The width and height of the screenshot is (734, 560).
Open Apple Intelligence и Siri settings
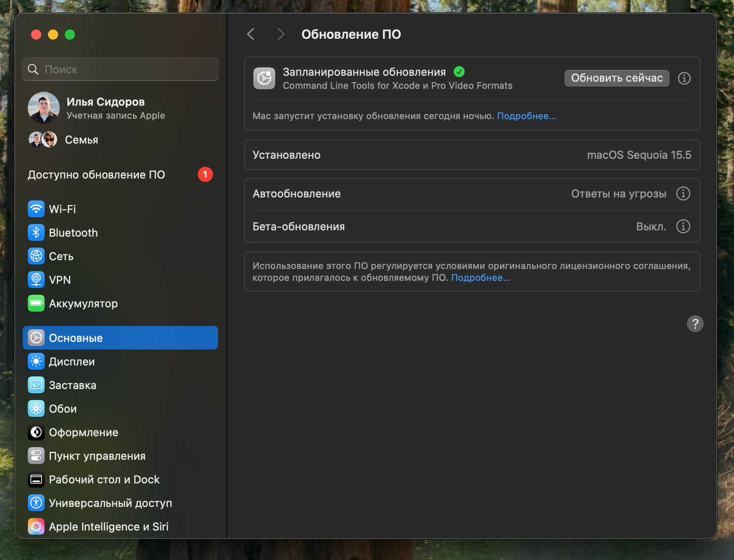108,526
